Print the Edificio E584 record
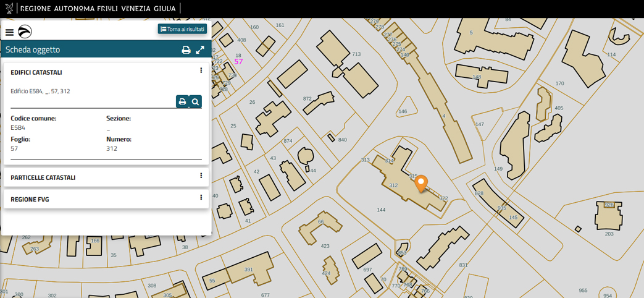This screenshot has width=644, height=298. point(182,102)
